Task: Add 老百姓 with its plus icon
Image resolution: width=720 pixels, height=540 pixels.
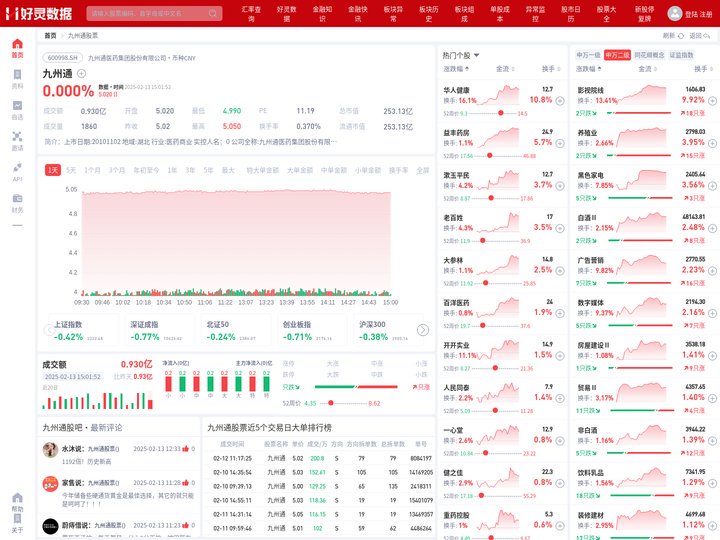Action: tap(560, 228)
